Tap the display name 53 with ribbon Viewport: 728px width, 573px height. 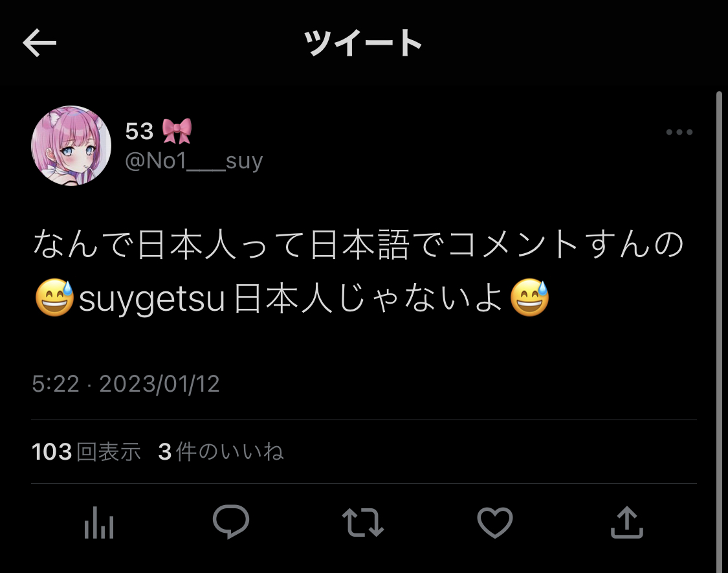coord(159,131)
